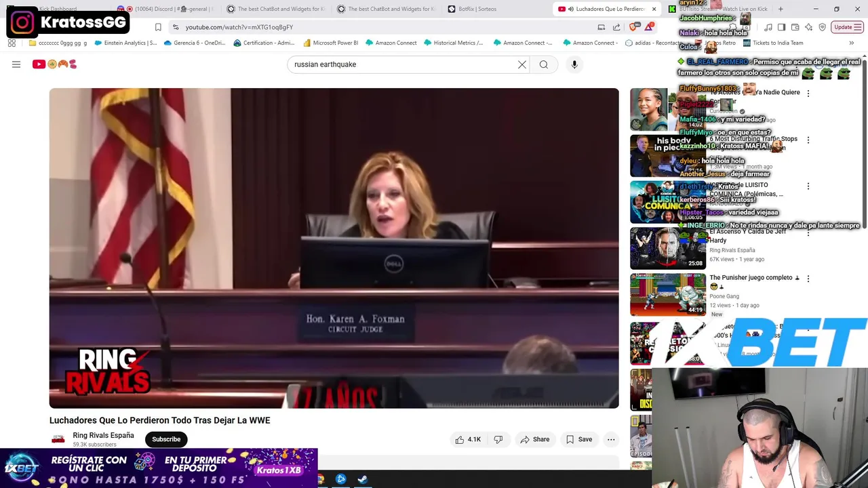Open the Brave Update menu button
Viewport: 868px width, 488px height.
coord(848,27)
